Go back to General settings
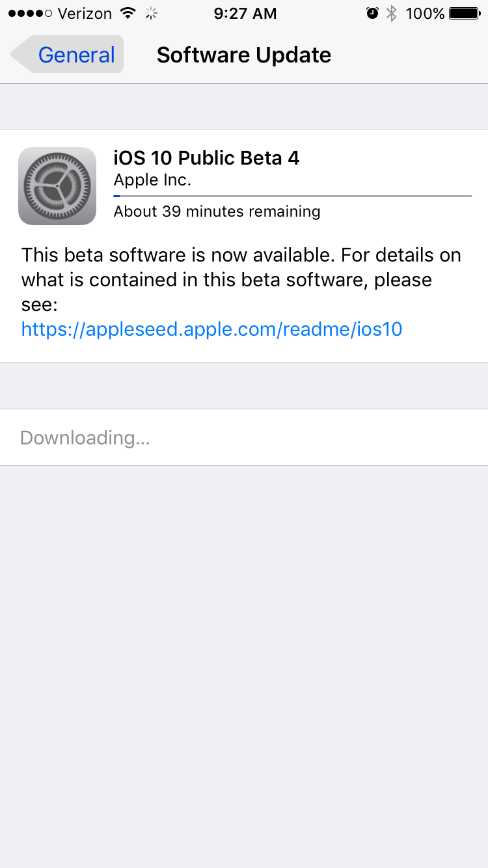 click(67, 55)
